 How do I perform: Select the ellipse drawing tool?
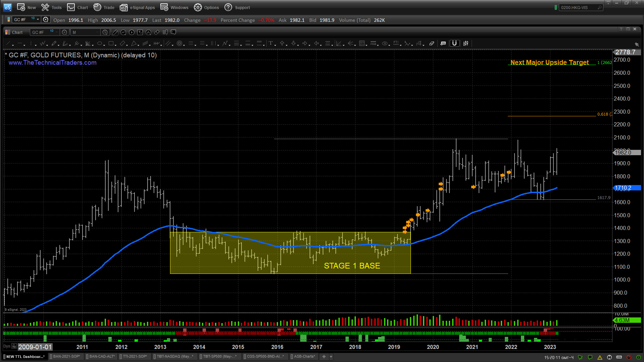pos(100,43)
